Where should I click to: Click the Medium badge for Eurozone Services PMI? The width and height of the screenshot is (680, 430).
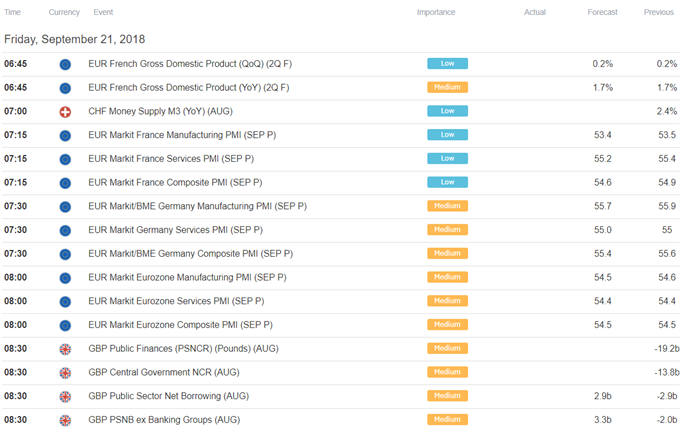tap(448, 301)
